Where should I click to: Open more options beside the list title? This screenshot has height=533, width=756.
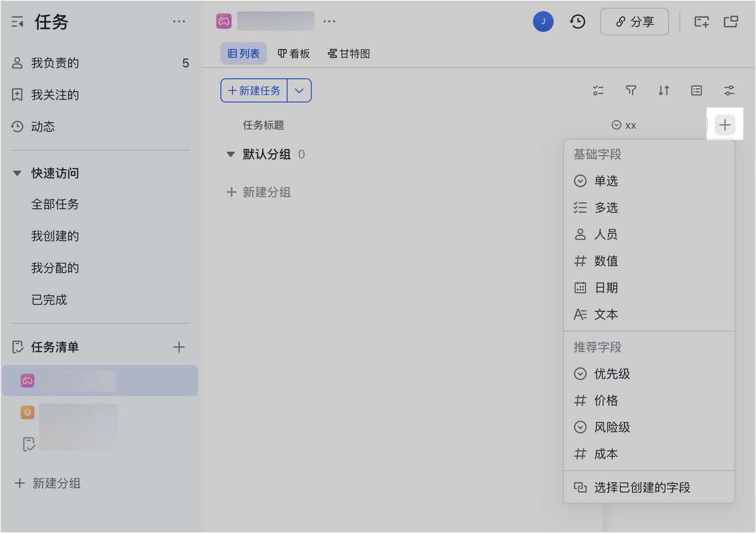(x=329, y=22)
